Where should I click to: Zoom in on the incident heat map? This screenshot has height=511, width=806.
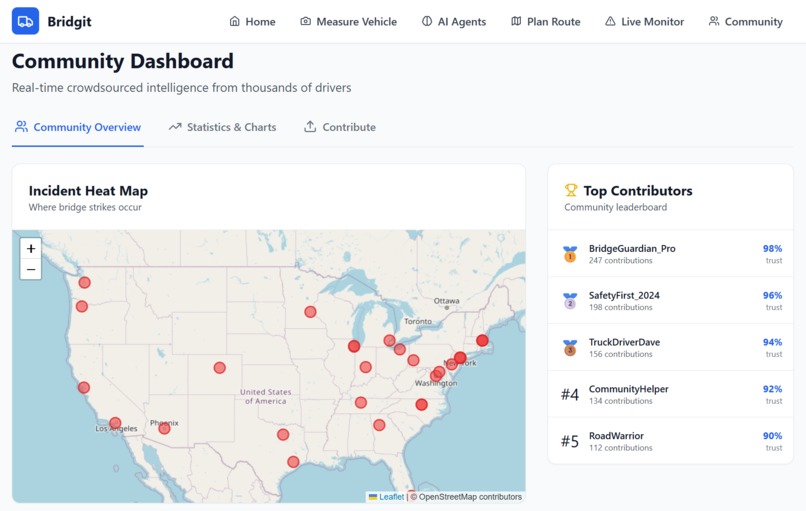(x=31, y=249)
